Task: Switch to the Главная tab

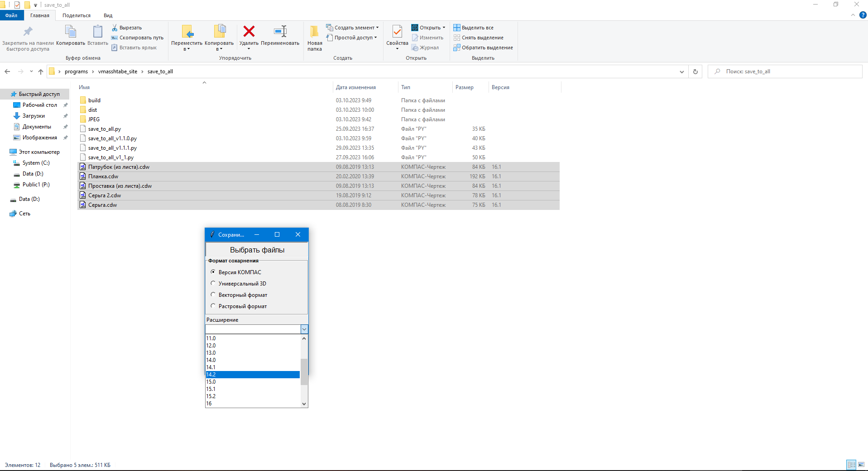Action: pyautogui.click(x=40, y=15)
